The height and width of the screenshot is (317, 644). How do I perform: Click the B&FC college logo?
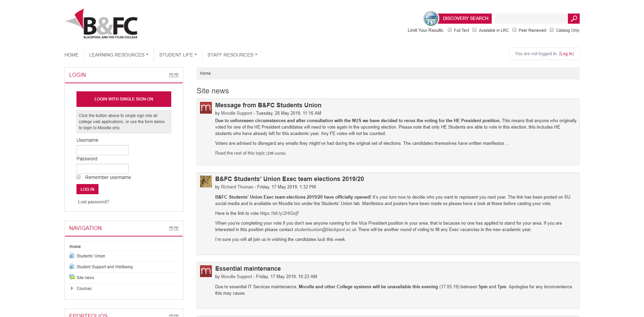pos(101,24)
